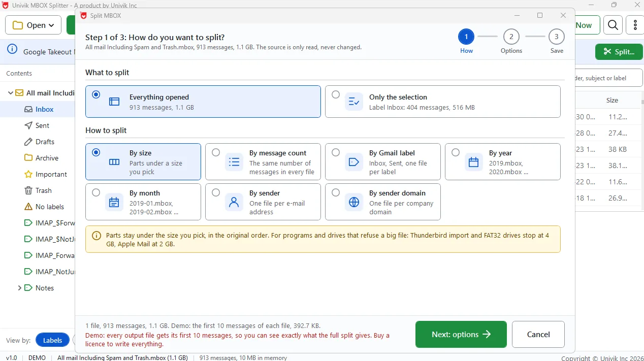
Task: Click the subject or label search field
Action: coord(608,78)
